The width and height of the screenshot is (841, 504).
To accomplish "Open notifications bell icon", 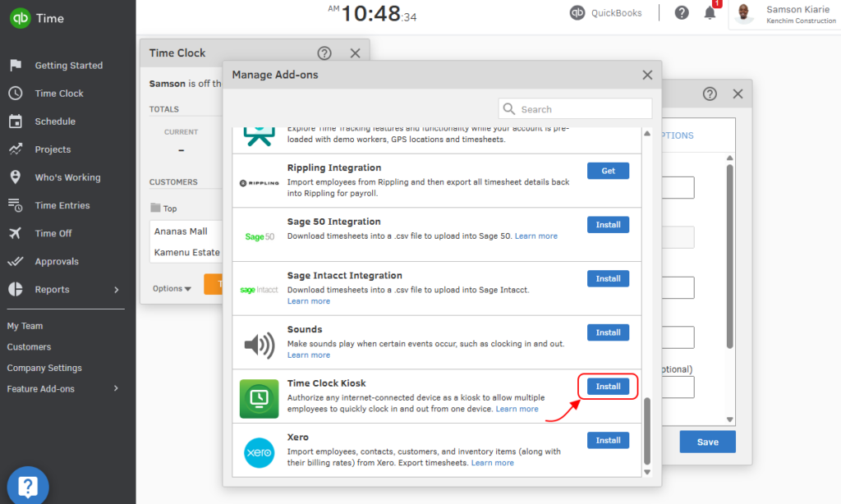I will 710,13.
